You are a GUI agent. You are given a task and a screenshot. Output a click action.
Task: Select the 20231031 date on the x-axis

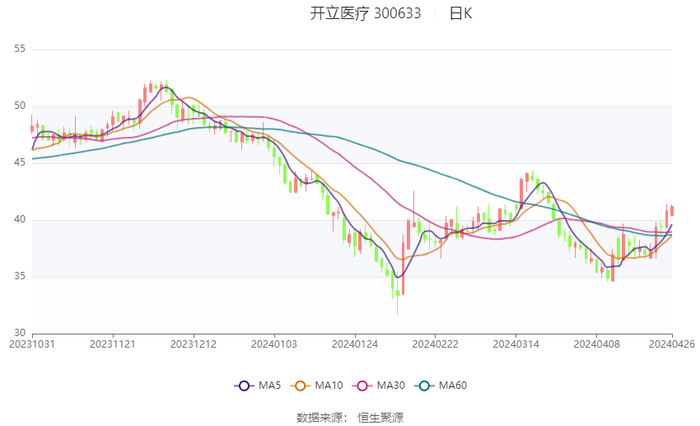[x=32, y=345]
